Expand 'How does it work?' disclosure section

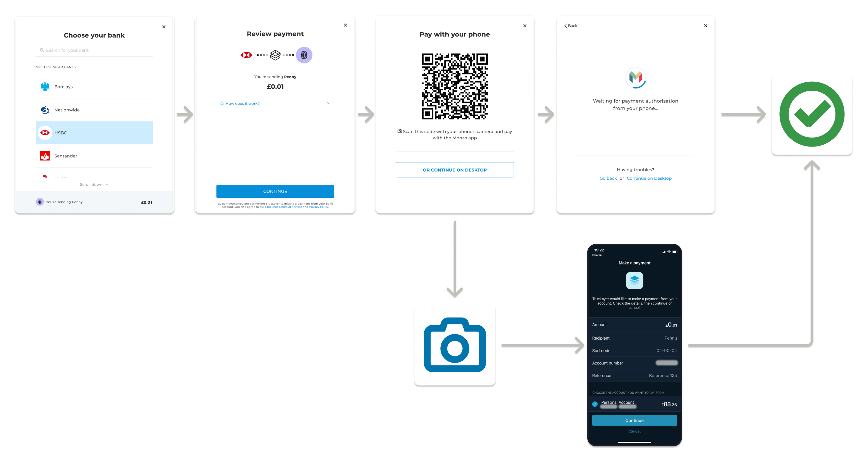click(x=276, y=103)
